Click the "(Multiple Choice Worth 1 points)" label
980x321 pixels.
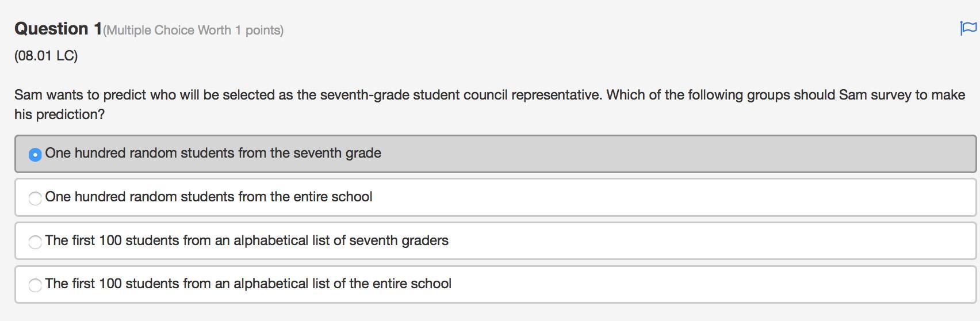[193, 30]
